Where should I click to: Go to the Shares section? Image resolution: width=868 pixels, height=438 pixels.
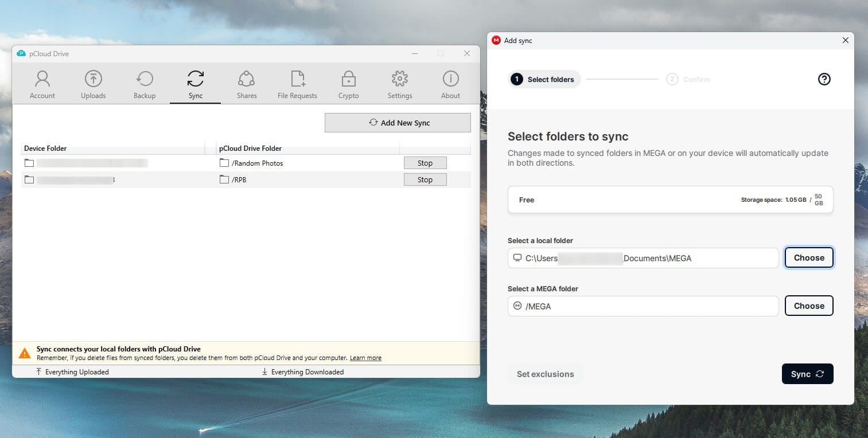247,85
